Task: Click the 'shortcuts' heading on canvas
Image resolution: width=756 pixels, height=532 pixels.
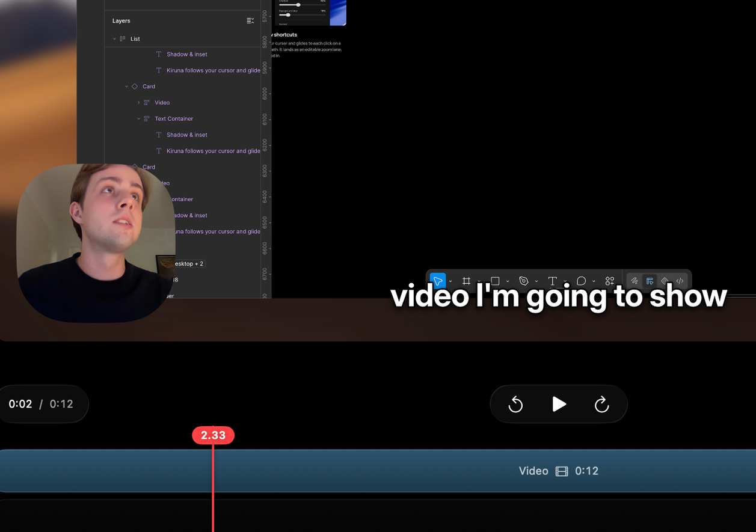Action: pyautogui.click(x=285, y=35)
